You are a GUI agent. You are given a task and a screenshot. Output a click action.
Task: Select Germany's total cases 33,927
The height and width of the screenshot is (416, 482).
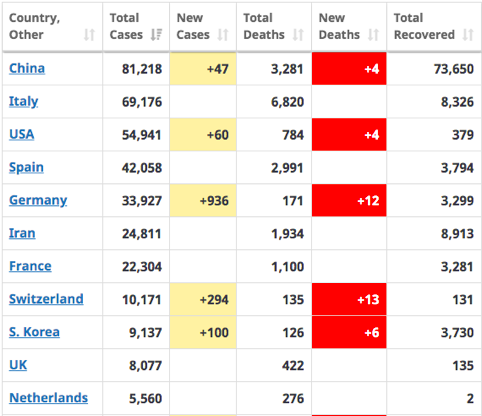tap(142, 201)
